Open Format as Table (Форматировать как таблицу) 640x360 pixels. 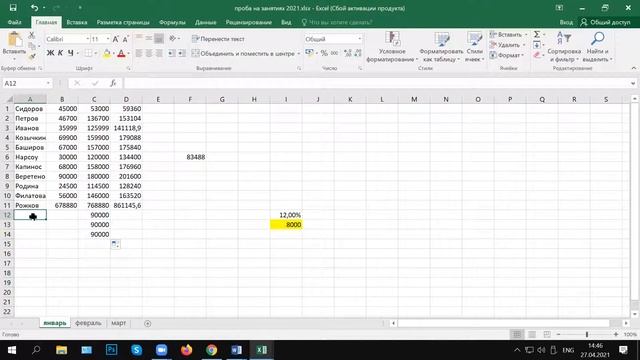click(441, 47)
